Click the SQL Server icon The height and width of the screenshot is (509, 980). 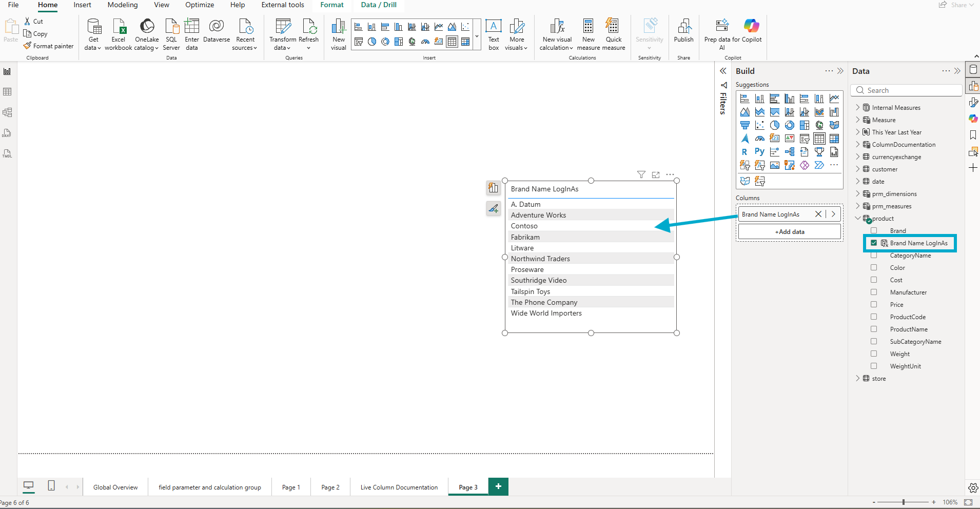point(171,34)
